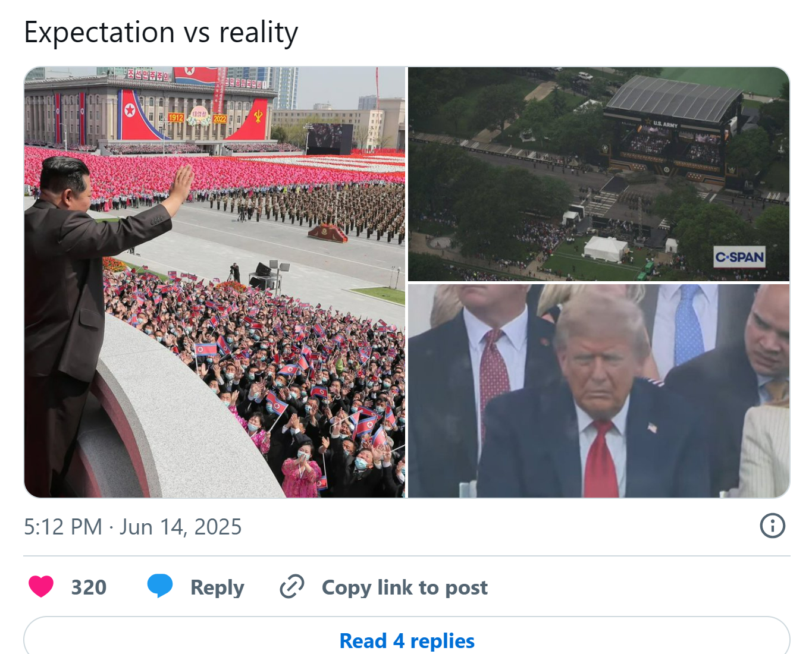Viewport: 812px width, 654px height.
Task: Click the chain link copy icon
Action: (x=292, y=587)
